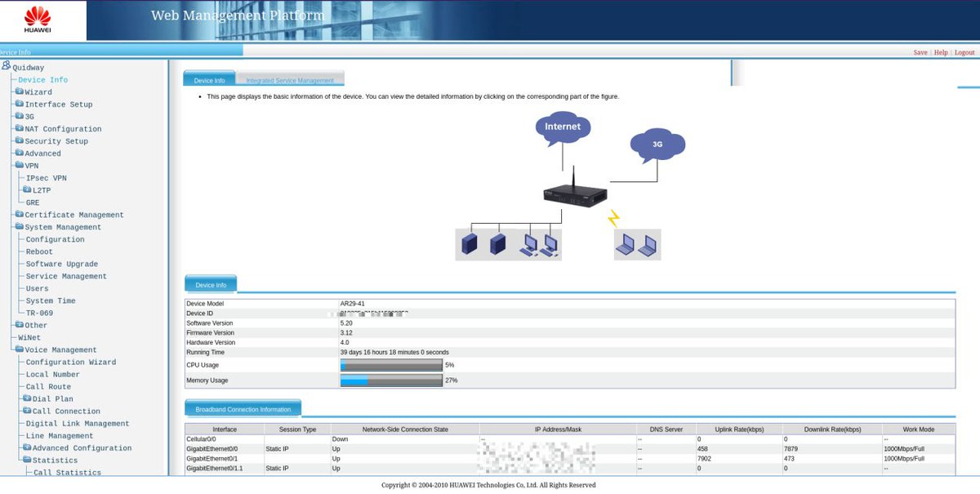Open Configuration Wizard under Voice Management
This screenshot has width=980, height=494.
tap(71, 362)
